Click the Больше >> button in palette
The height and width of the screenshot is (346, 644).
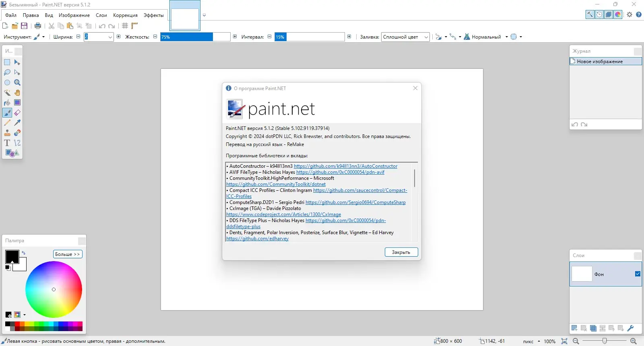68,254
